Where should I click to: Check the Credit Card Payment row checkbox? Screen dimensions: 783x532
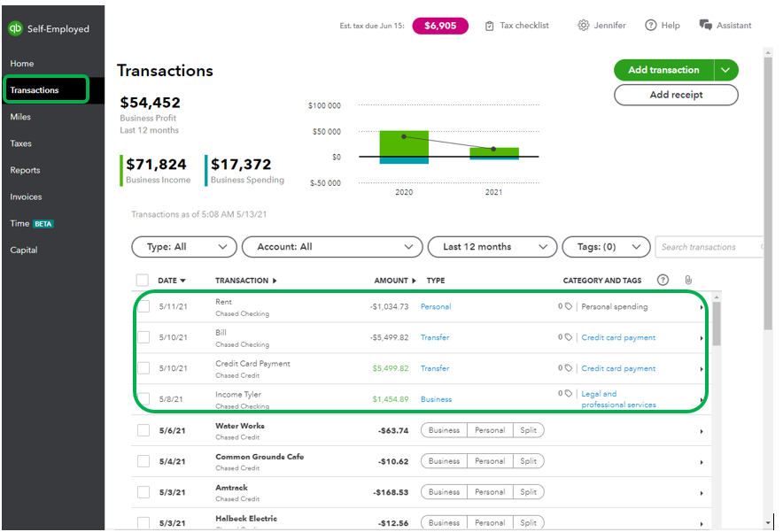[x=143, y=368]
